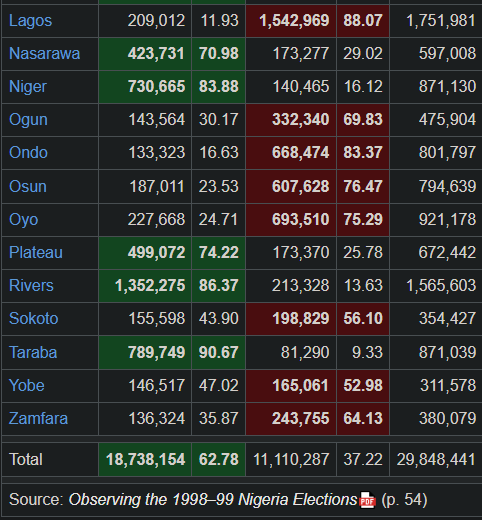Select Taraba percentage 90.67
The height and width of the screenshot is (520, 482).
click(x=219, y=352)
